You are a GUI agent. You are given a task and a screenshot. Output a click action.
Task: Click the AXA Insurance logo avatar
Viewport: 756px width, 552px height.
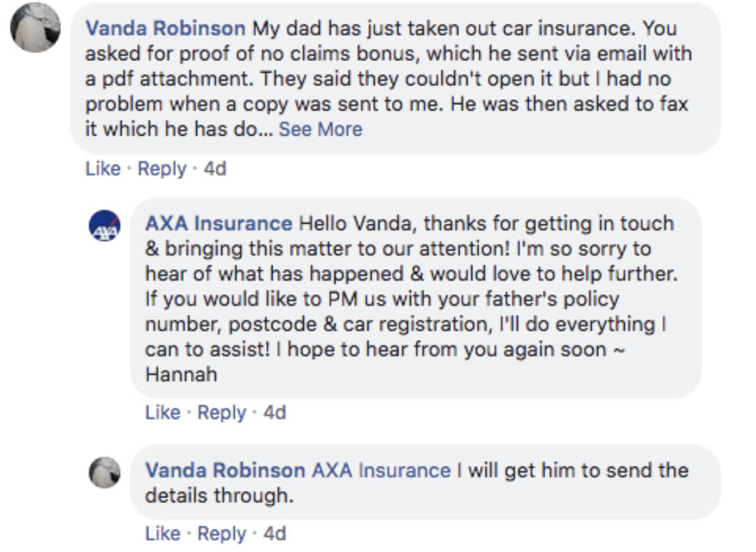coord(104,227)
